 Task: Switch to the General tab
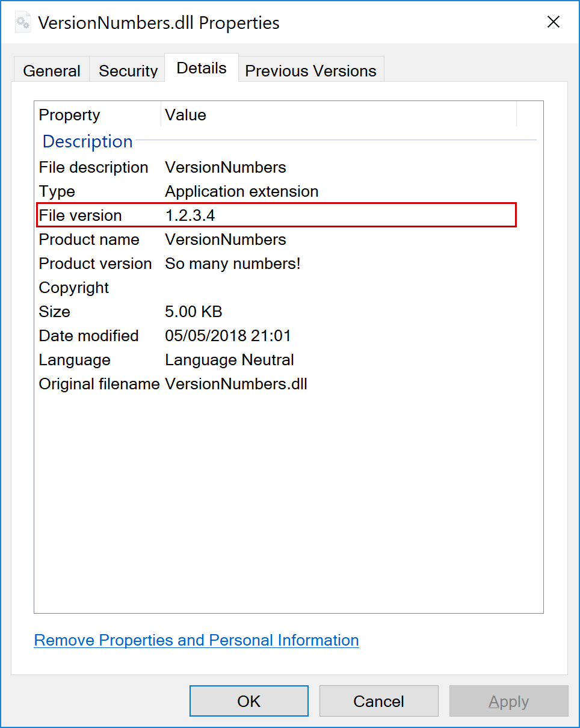click(x=52, y=70)
